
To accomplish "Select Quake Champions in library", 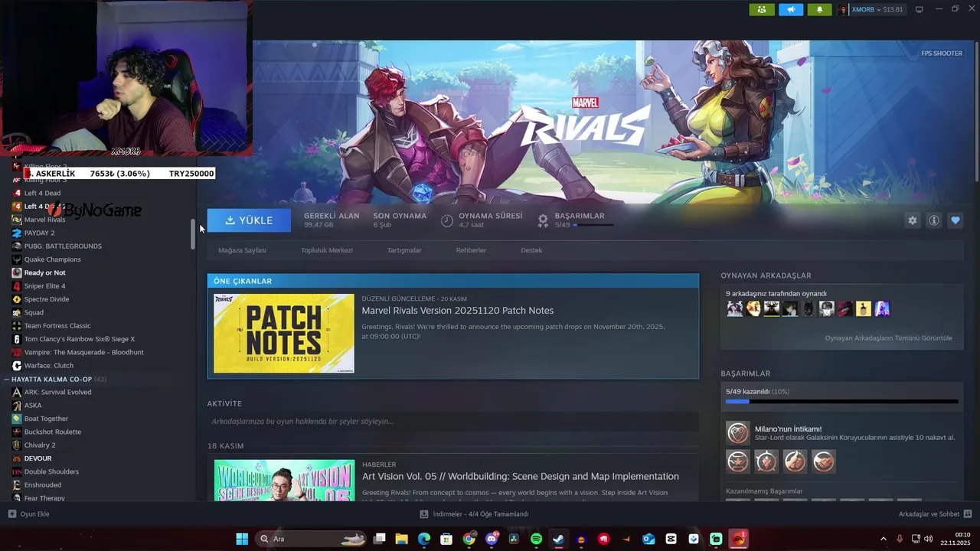I will point(52,259).
